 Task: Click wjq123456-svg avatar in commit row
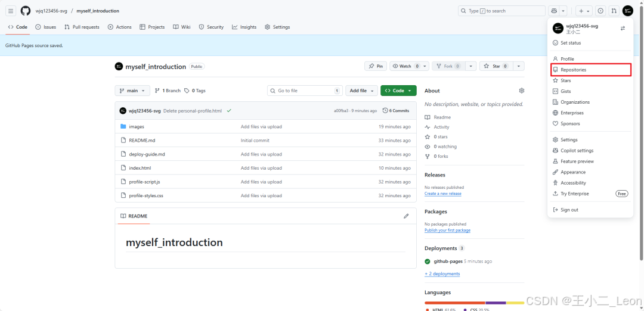click(x=123, y=111)
